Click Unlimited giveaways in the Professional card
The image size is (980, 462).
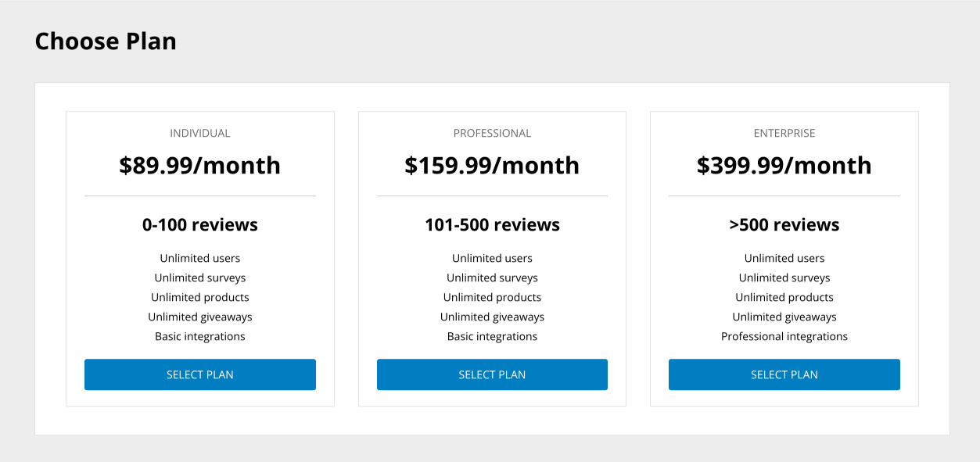(492, 317)
